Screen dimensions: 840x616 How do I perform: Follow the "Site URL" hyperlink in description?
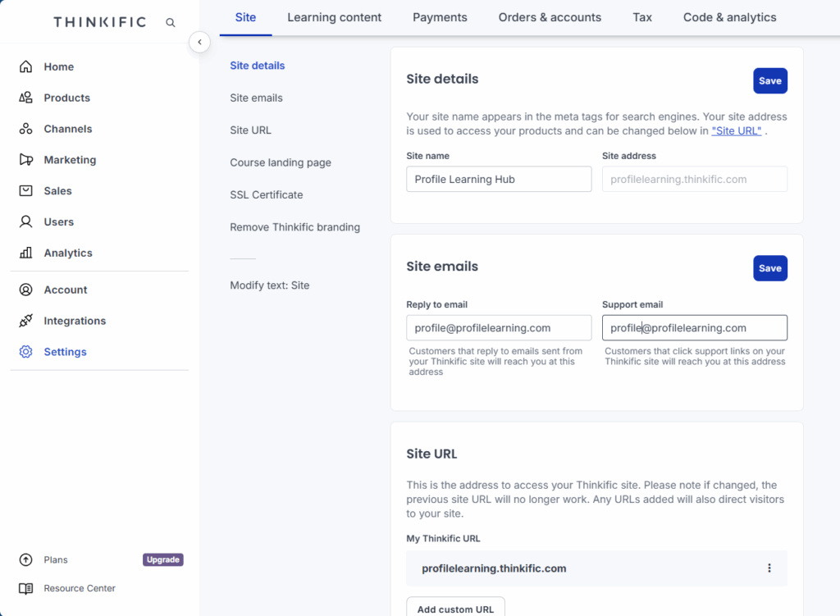(x=736, y=131)
